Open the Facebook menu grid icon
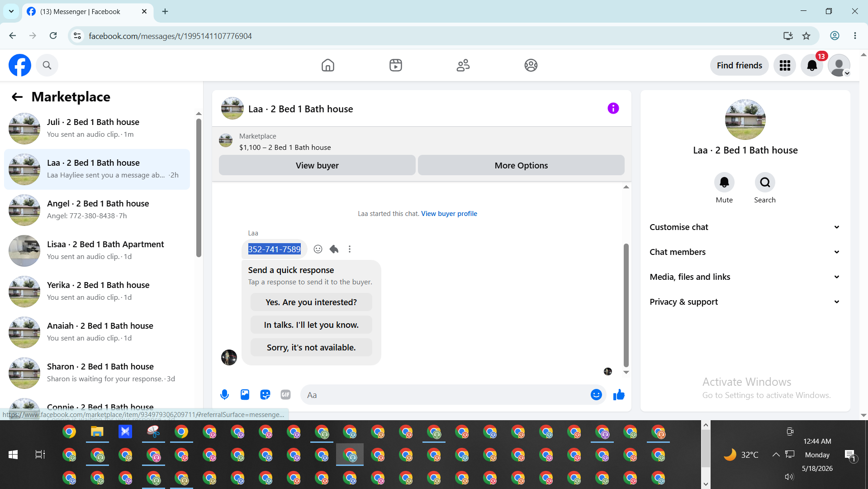 tap(785, 65)
